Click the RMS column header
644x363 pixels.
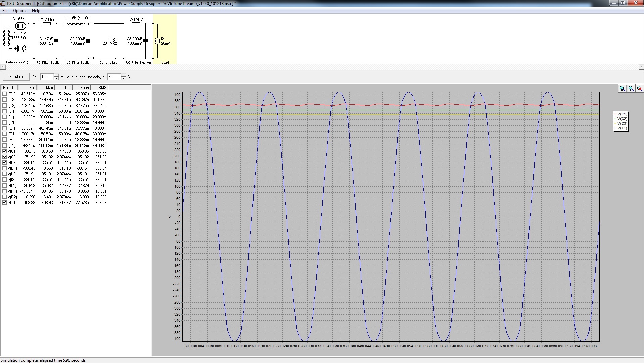point(99,87)
